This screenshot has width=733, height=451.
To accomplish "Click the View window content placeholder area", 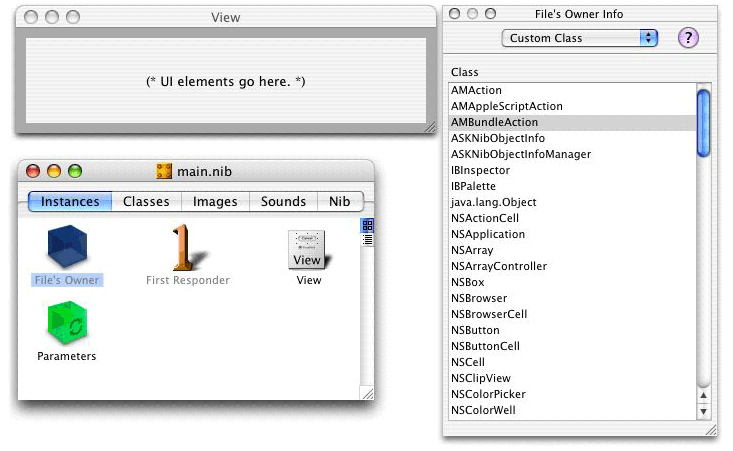I will [x=226, y=81].
